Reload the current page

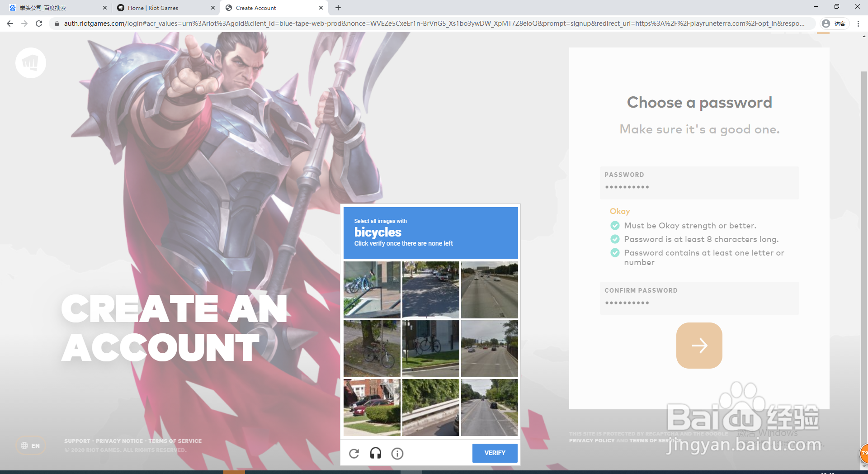[x=39, y=24]
